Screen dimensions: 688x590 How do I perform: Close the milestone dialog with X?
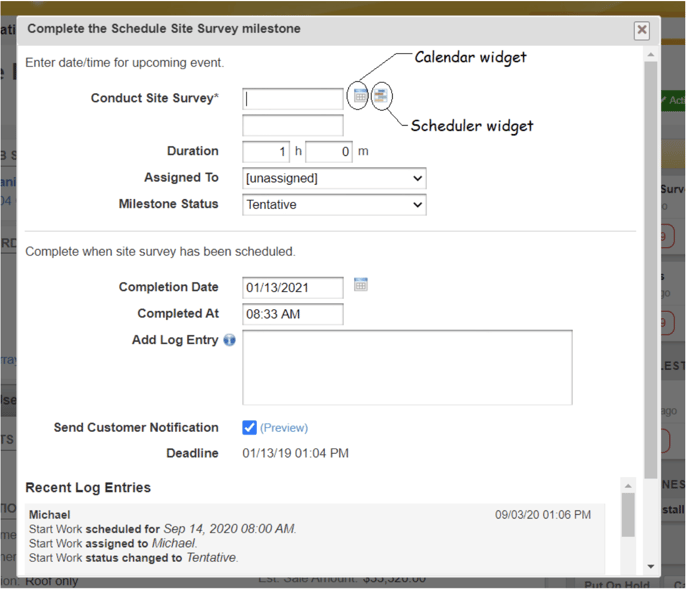point(642,31)
